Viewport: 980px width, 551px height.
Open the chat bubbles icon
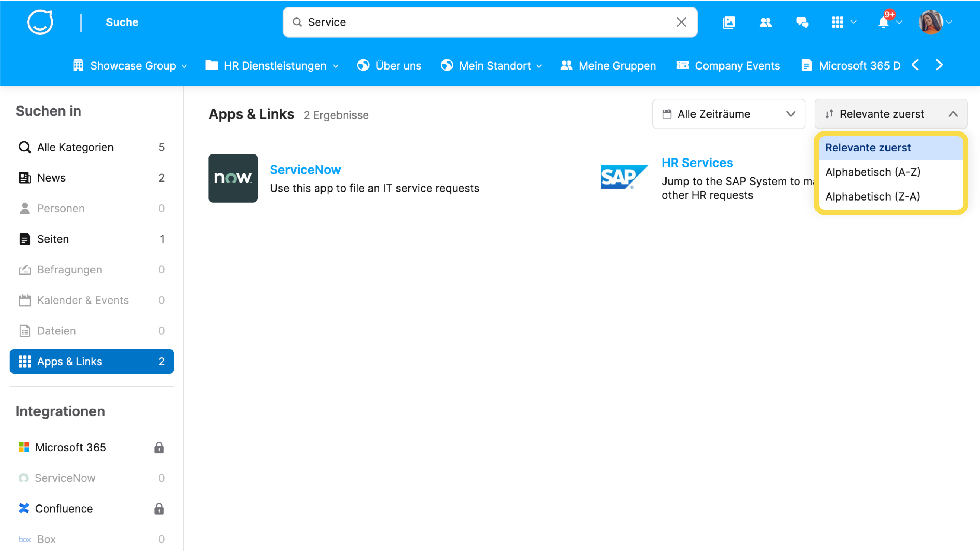point(802,22)
